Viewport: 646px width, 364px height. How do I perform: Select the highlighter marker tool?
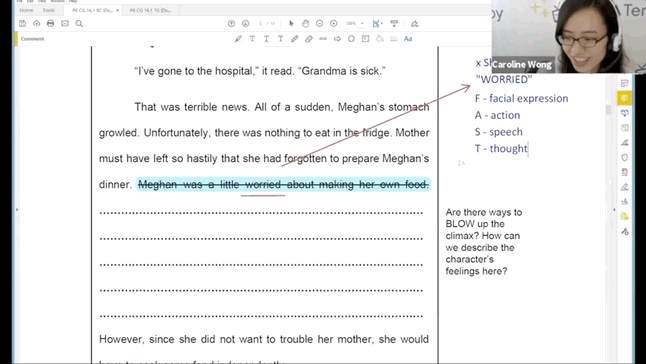pos(238,39)
